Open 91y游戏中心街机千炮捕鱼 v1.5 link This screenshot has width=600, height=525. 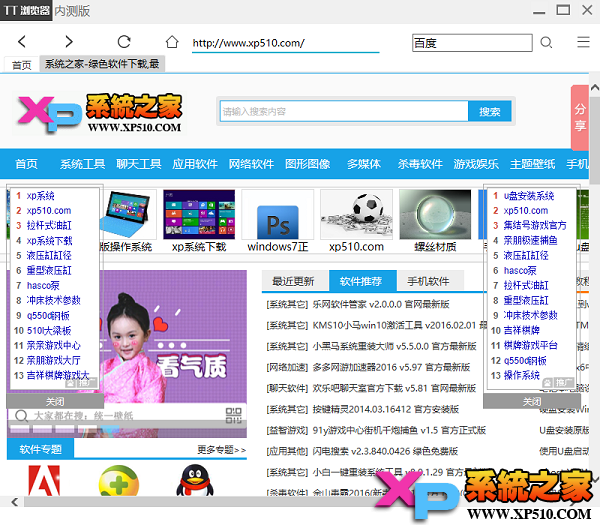399,430
